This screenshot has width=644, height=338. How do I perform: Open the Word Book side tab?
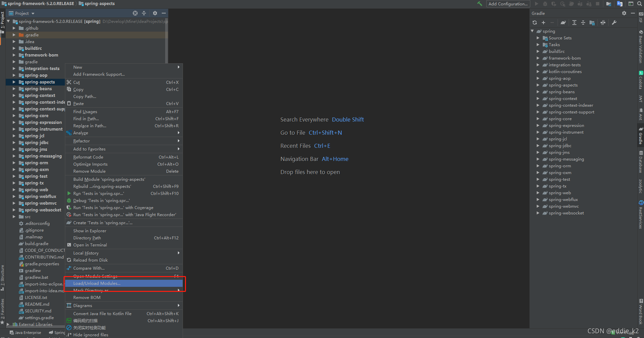tap(641, 311)
